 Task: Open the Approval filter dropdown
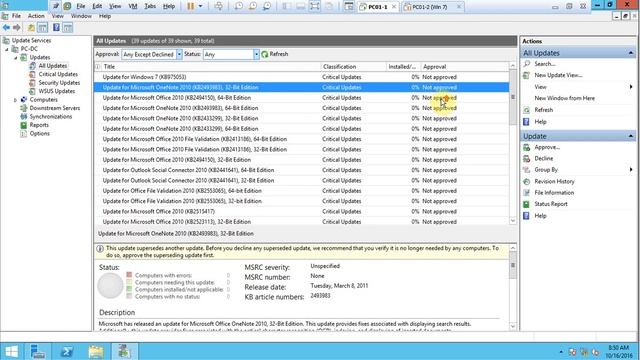179,54
